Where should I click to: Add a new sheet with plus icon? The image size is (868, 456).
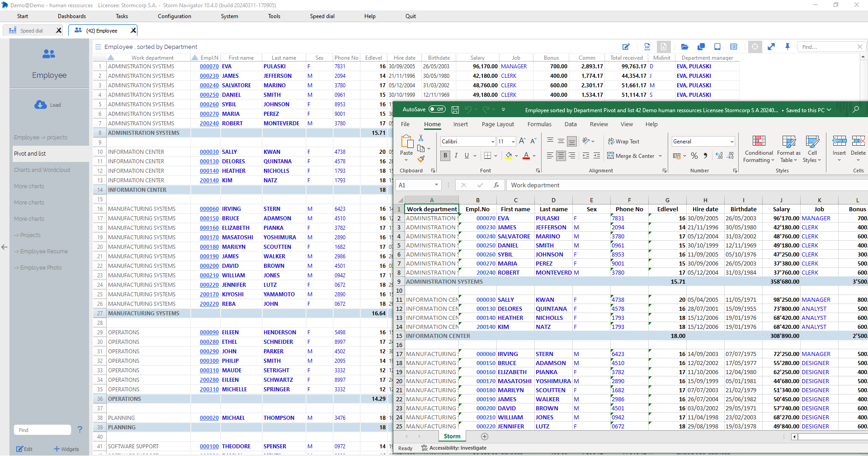pyautogui.click(x=485, y=437)
